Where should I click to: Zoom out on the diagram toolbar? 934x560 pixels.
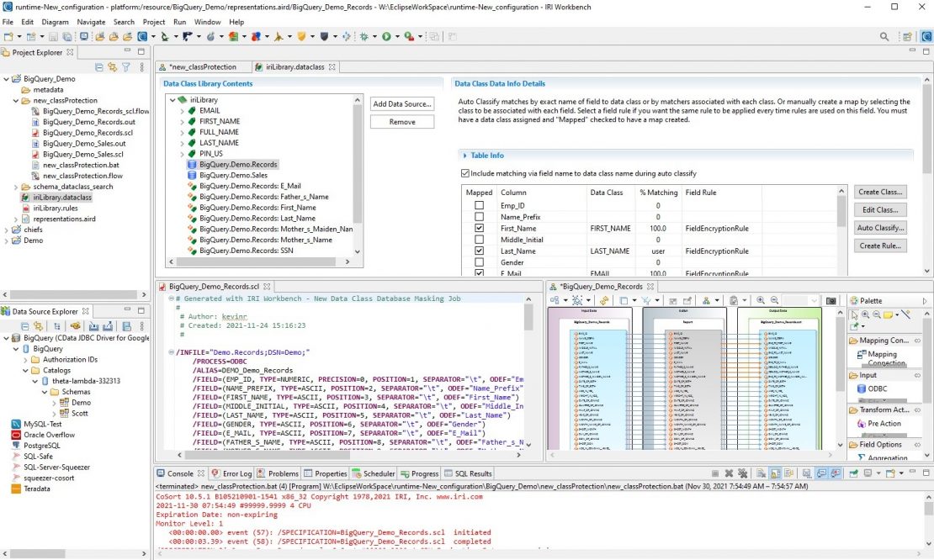(x=774, y=300)
